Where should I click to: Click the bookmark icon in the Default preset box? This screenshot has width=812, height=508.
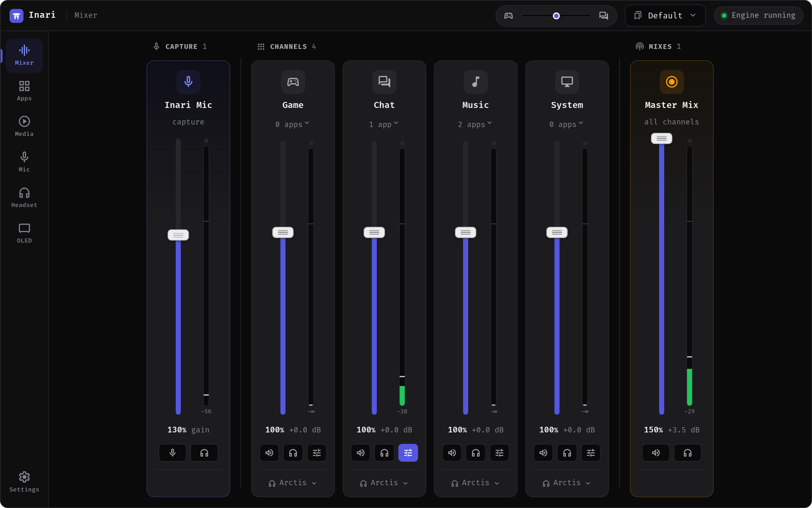[x=638, y=16]
